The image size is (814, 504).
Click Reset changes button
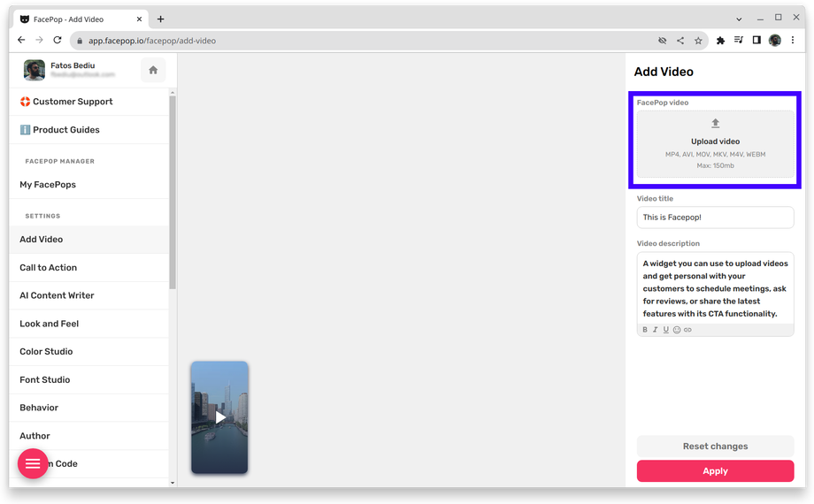coord(716,446)
